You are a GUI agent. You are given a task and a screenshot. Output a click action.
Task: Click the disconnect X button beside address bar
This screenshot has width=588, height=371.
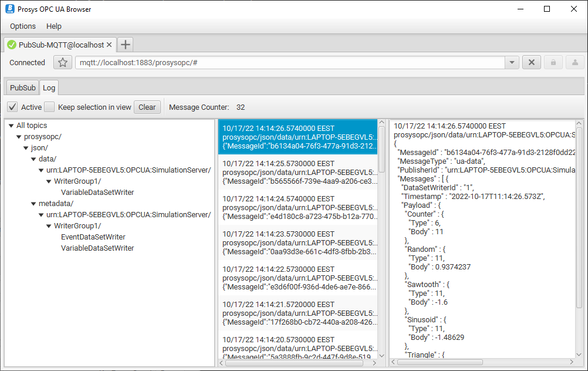pyautogui.click(x=532, y=62)
